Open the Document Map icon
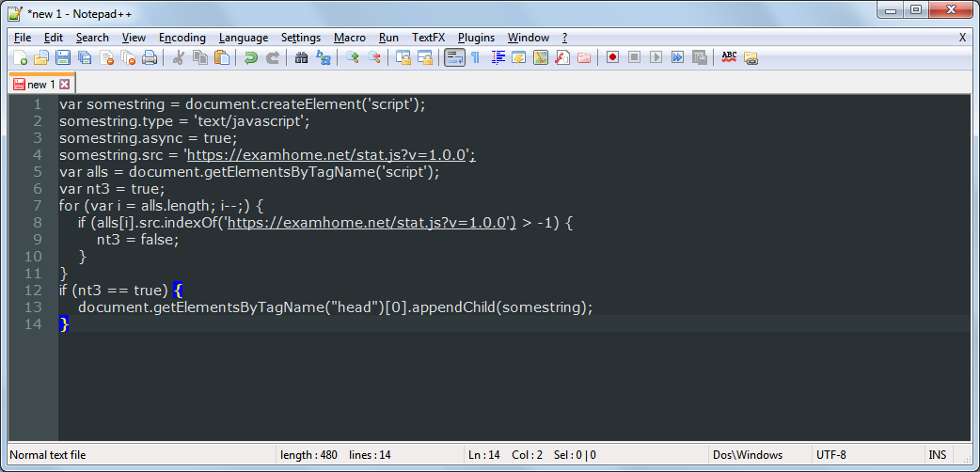This screenshot has height=472, width=980. pos(541,58)
